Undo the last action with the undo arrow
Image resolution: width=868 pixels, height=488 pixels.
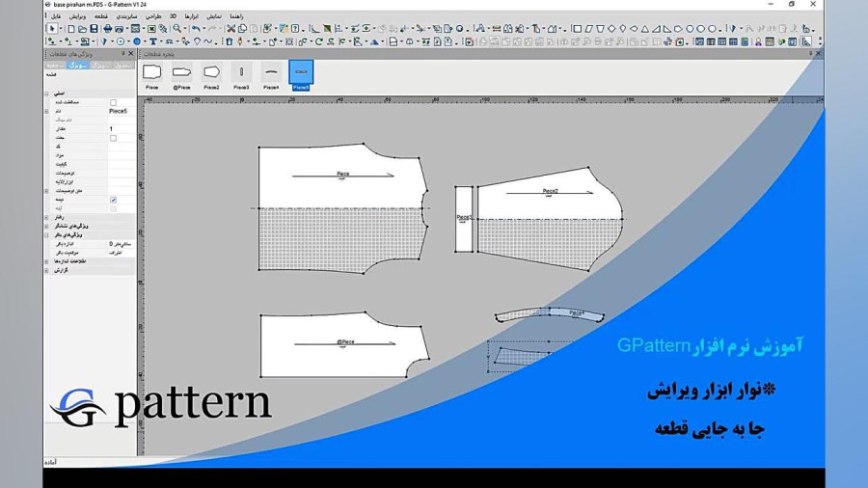(x=196, y=29)
